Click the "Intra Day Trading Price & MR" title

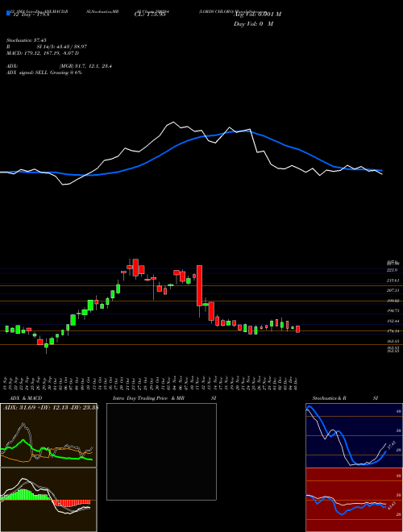(148, 398)
